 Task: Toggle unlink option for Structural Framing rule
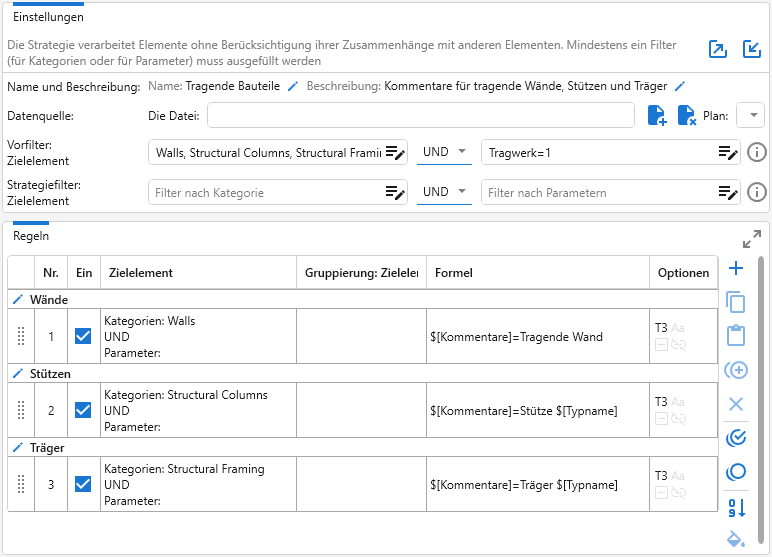pos(678,492)
